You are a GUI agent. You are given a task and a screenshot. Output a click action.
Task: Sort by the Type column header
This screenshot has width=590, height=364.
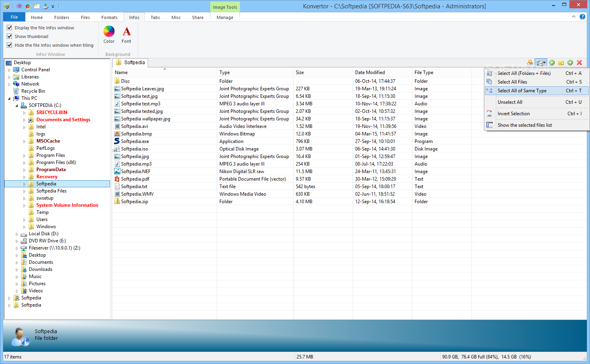click(255, 72)
